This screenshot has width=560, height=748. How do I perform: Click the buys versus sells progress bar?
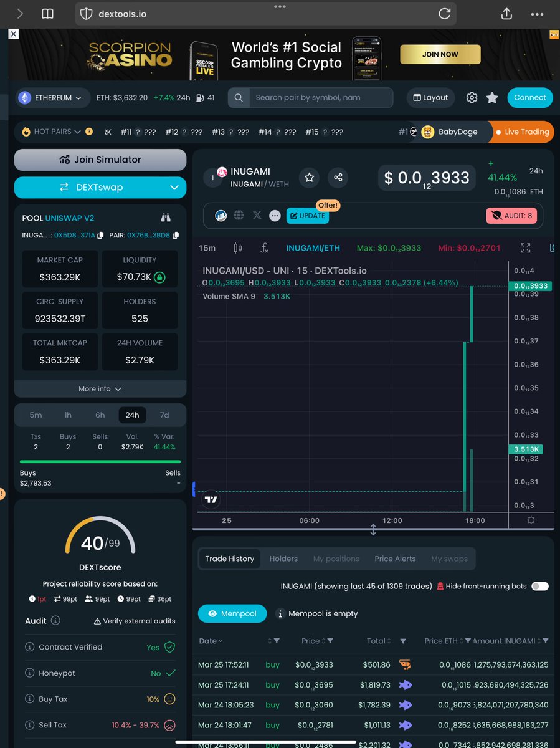100,462
